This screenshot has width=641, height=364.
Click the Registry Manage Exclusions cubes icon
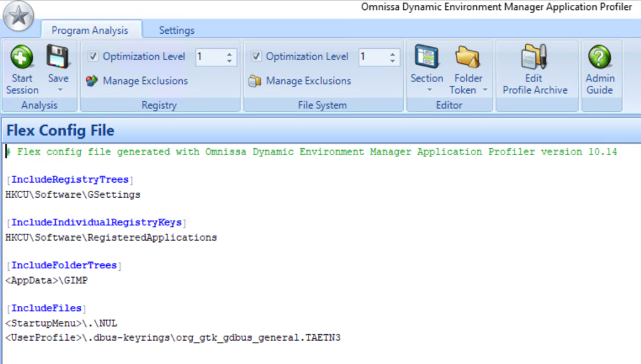point(92,81)
